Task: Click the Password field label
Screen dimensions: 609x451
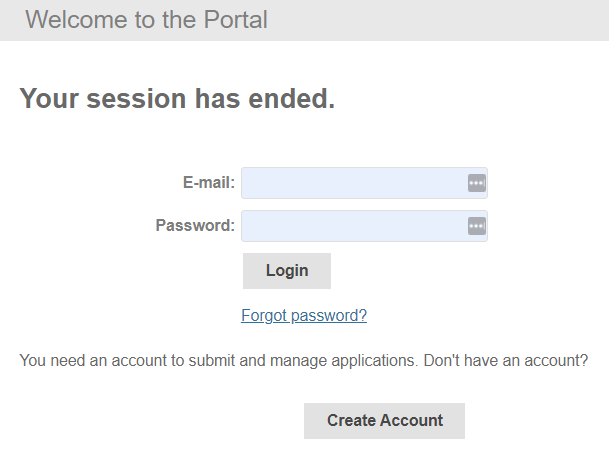Action: pos(195,226)
